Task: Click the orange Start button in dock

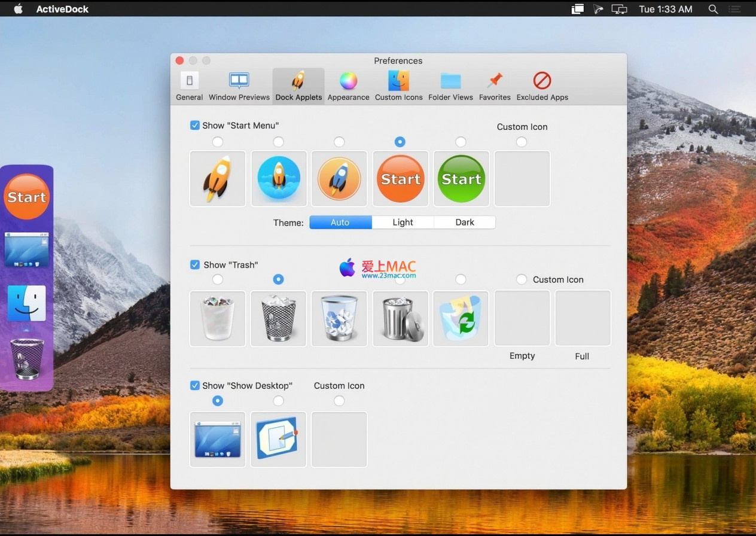Action: [26, 197]
